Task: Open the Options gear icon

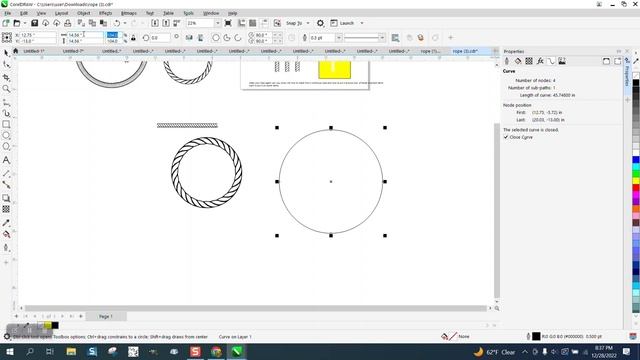Action: (x=320, y=23)
